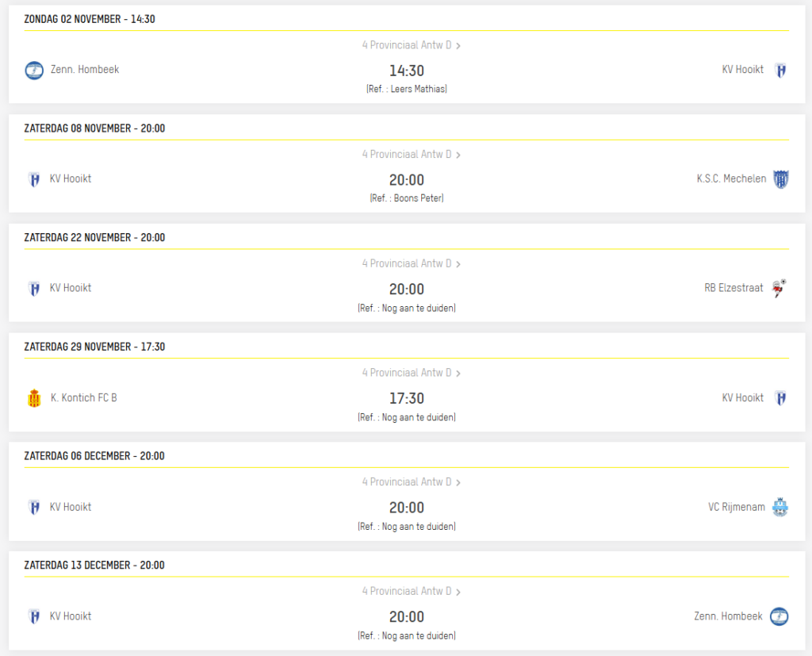
Task: Expand 4 Provinciaal Antw D chevron for 02 November
Action: (458, 45)
